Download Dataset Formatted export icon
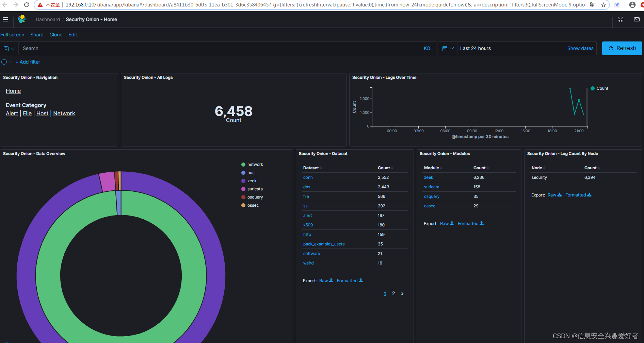Image resolution: width=644 pixels, height=343 pixels. pos(361,280)
